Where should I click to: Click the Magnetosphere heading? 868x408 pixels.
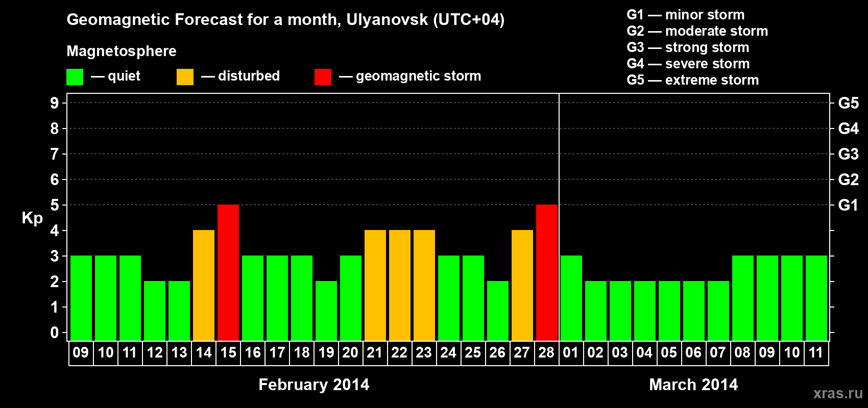pos(122,51)
